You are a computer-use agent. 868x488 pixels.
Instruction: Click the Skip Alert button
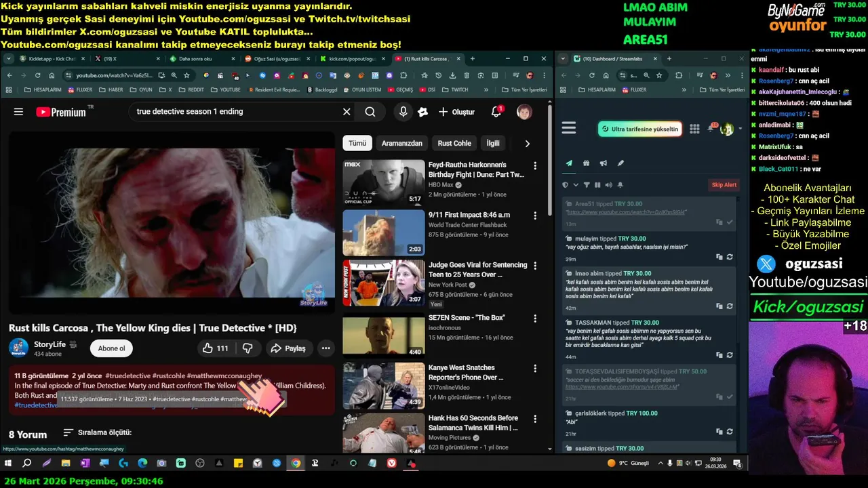click(724, 185)
